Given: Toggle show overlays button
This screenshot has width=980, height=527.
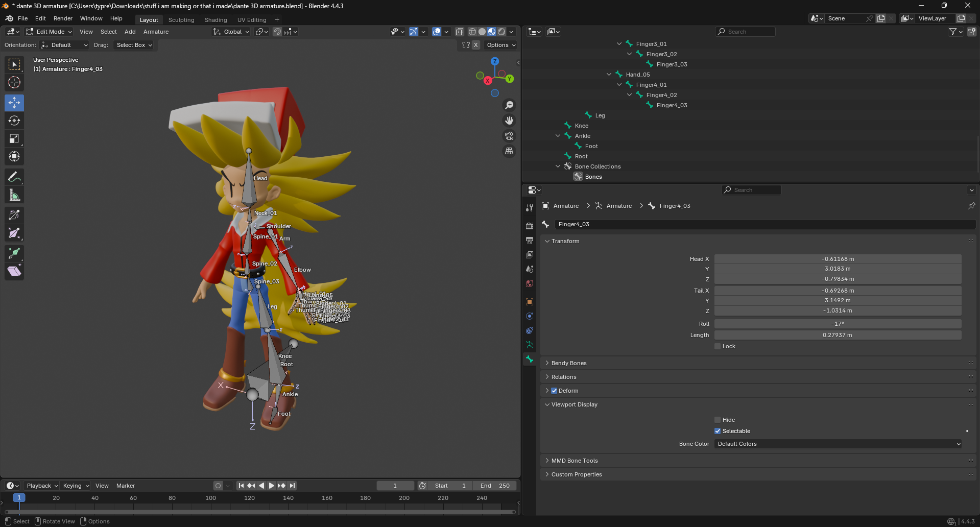Looking at the screenshot, I should (437, 32).
